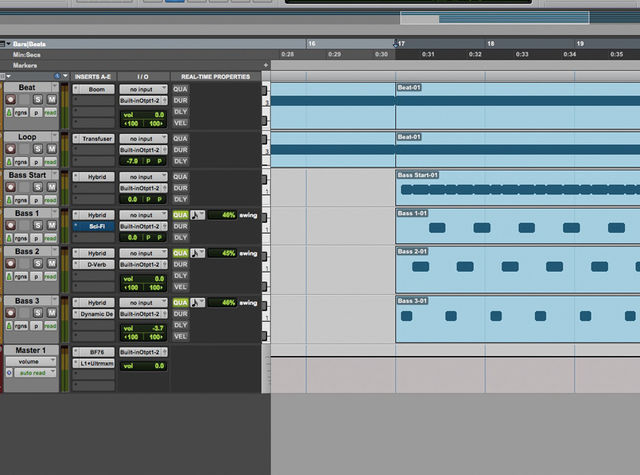Open the Master 1 'volume' view selector
This screenshot has height=475, width=640.
(31, 362)
